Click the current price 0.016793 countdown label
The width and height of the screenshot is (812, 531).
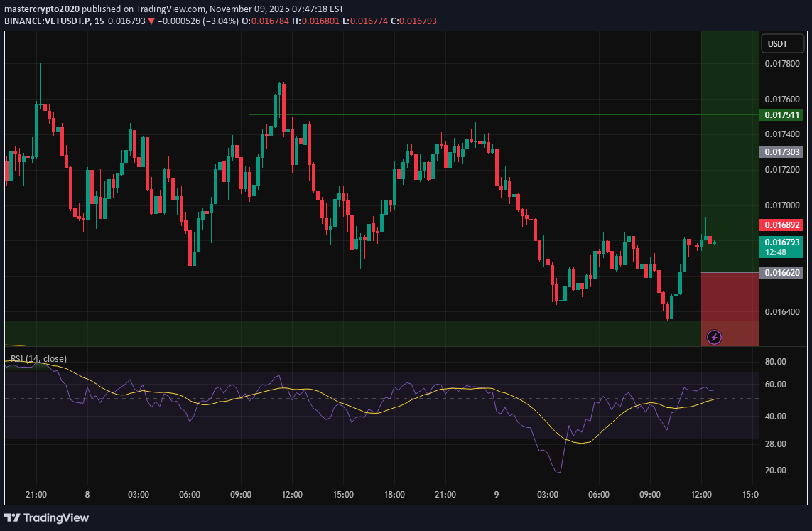pyautogui.click(x=781, y=247)
